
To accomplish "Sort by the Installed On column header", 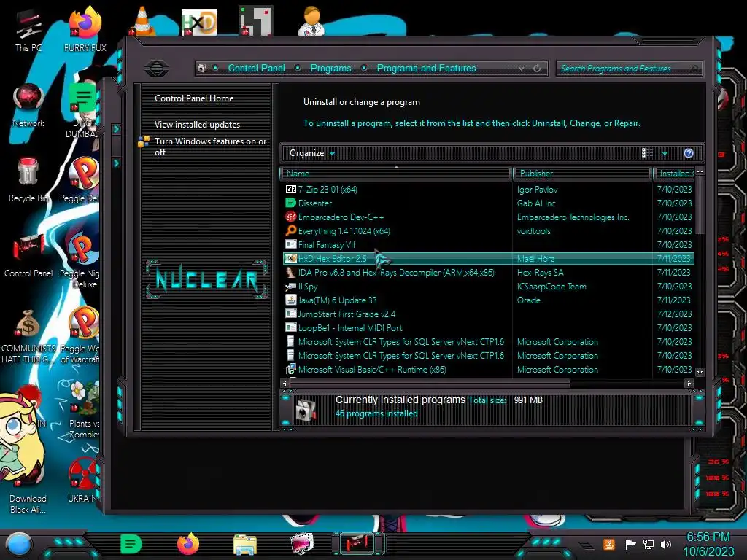I will coord(674,174).
